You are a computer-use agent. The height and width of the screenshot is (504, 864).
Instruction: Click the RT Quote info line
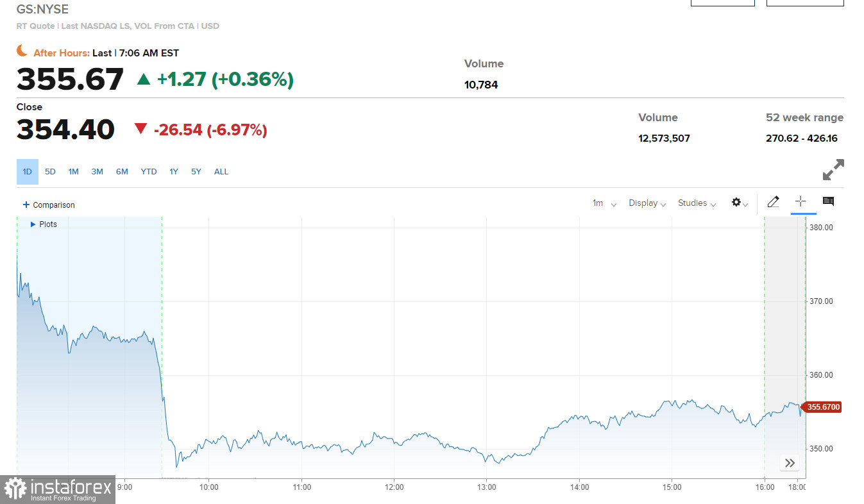[x=118, y=26]
